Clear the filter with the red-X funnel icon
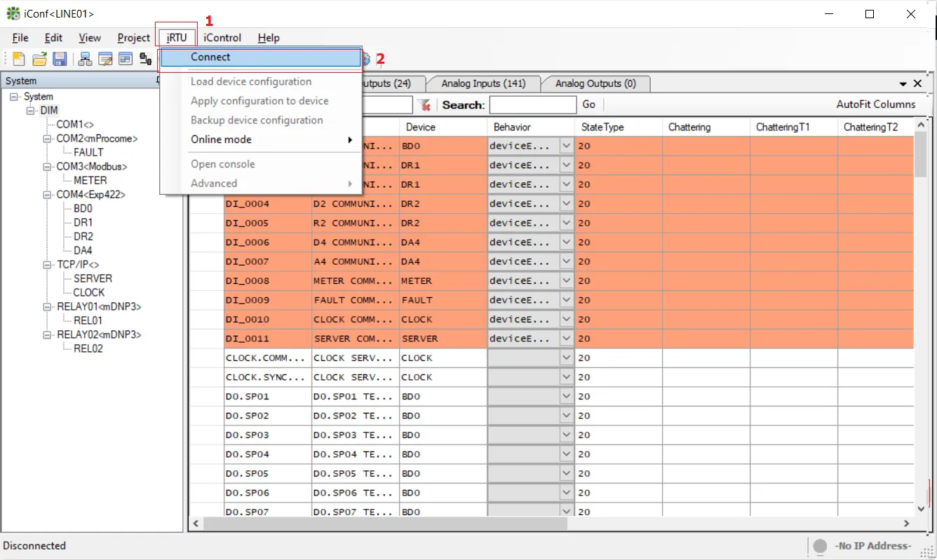This screenshot has height=560, width=937. point(424,105)
